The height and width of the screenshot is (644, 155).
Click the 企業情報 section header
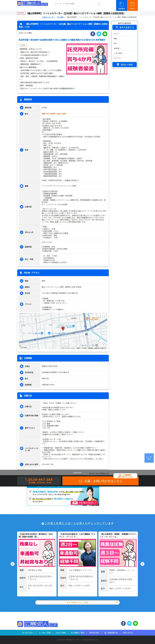point(63,358)
